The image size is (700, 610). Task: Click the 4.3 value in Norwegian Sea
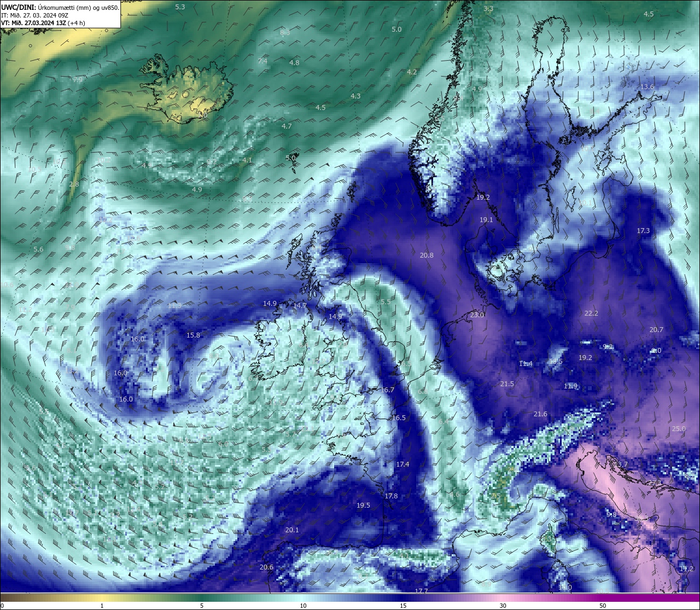[x=355, y=96]
